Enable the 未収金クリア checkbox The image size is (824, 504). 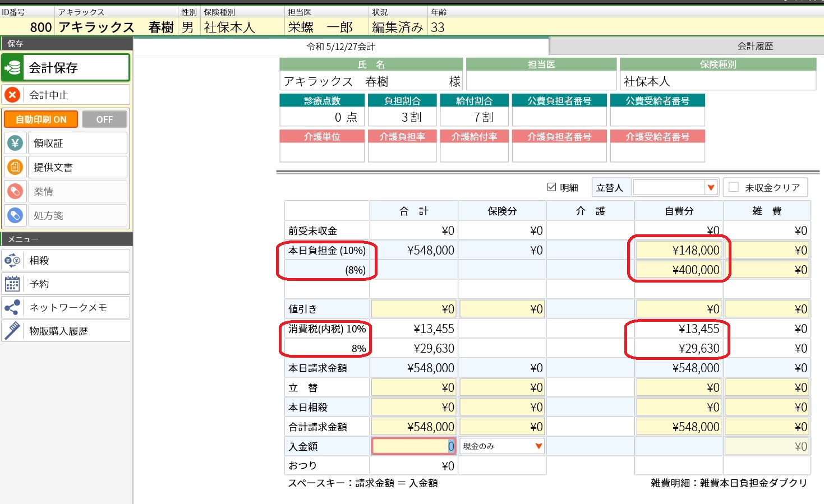coord(734,187)
